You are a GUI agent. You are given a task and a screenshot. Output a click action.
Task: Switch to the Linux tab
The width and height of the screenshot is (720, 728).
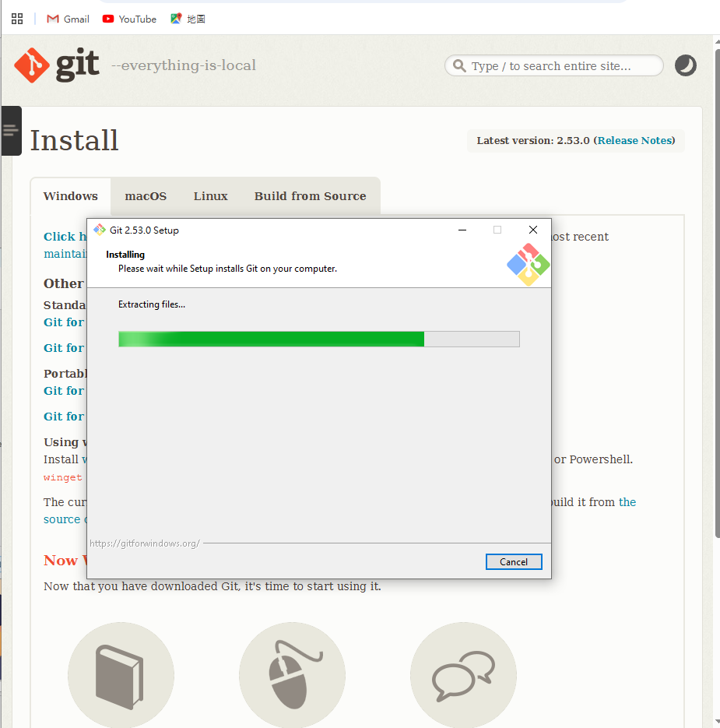pos(210,196)
